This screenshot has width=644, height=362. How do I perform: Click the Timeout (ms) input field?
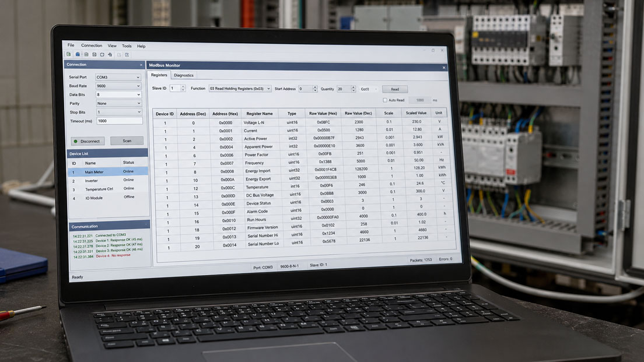click(120, 121)
